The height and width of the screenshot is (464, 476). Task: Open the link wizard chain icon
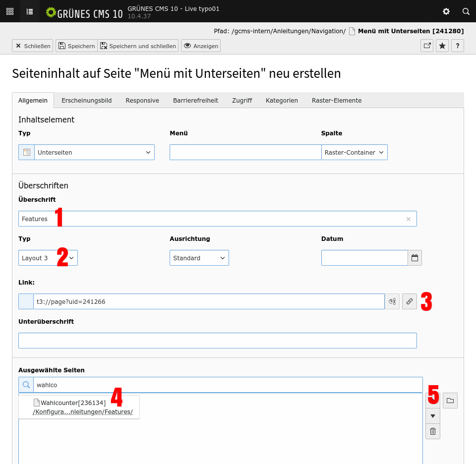click(409, 301)
